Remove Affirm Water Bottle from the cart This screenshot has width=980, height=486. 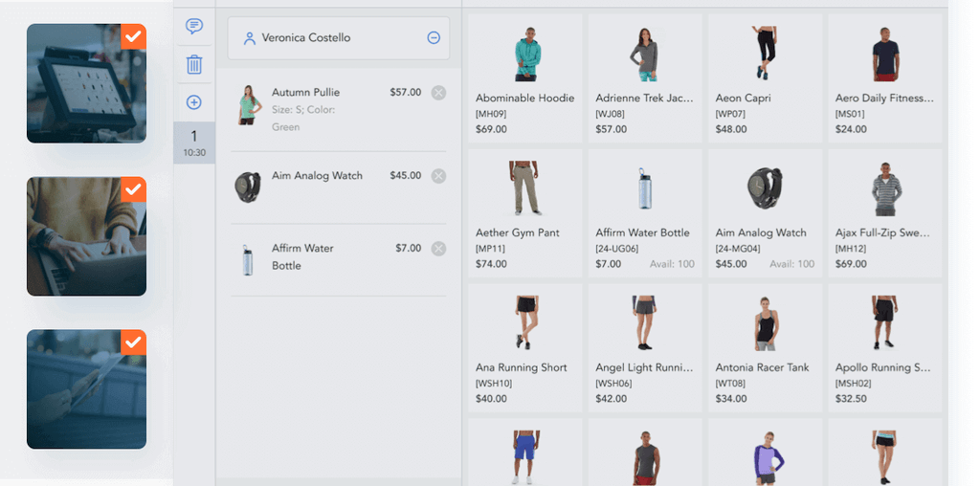pos(438,249)
